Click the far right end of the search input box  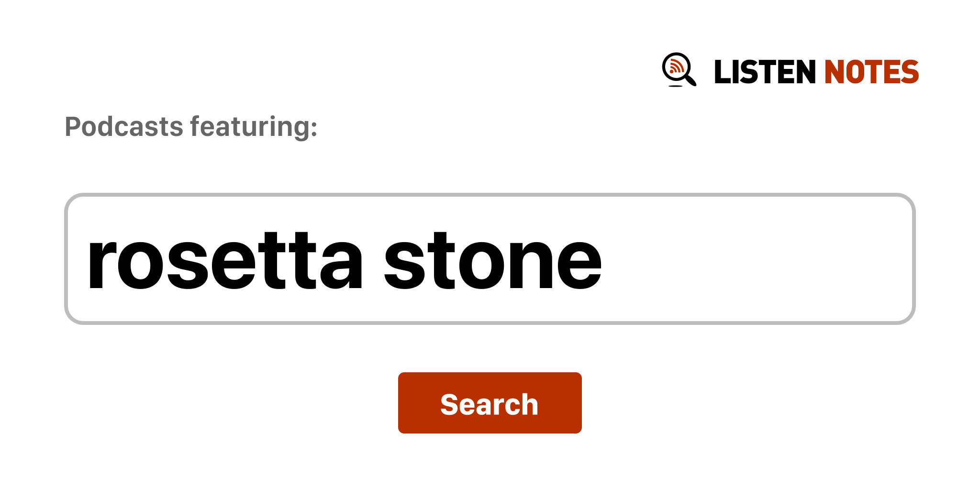900,259
